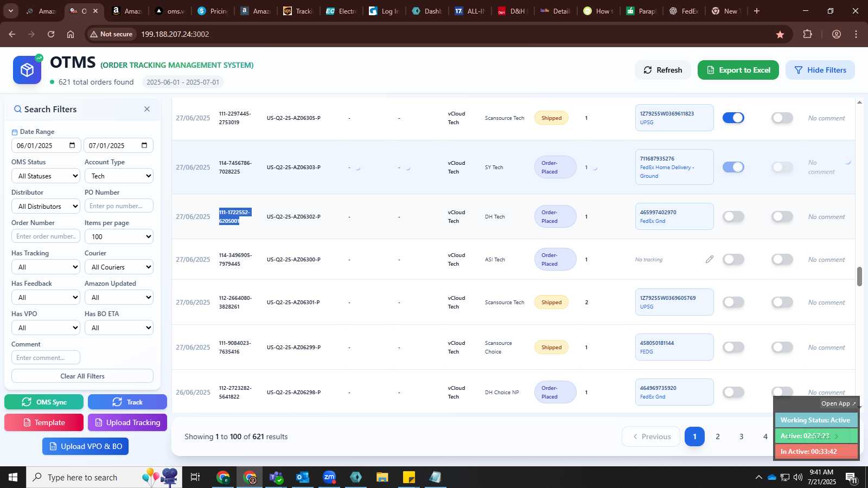
Task: Click the browser home icon
Action: [71, 34]
